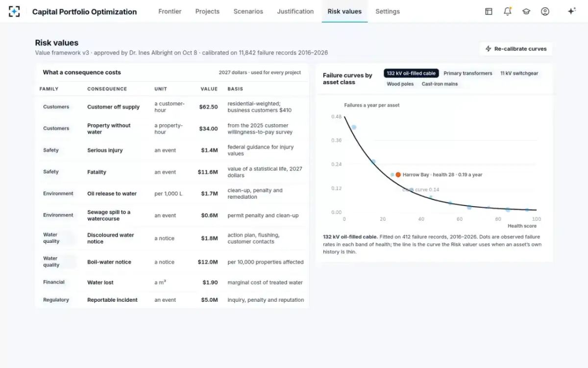Screen dimensions: 588x368
Task: Open the Scenarios tab
Action: coord(248,11)
